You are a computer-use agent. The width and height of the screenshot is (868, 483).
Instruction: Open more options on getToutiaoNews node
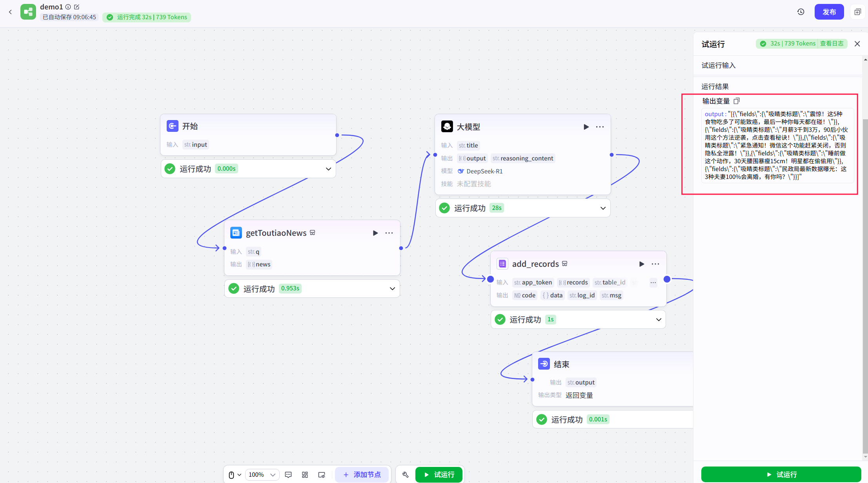389,233
